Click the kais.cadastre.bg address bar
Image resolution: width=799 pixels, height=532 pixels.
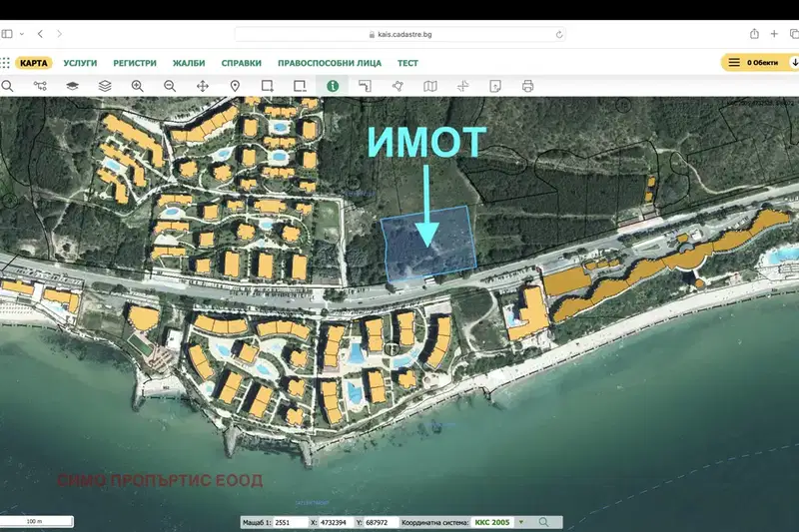click(400, 35)
